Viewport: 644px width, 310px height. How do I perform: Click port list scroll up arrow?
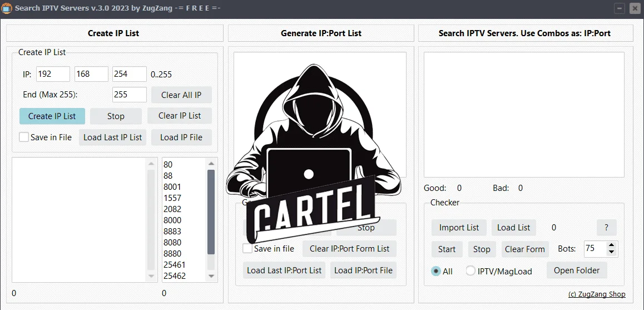tap(211, 164)
